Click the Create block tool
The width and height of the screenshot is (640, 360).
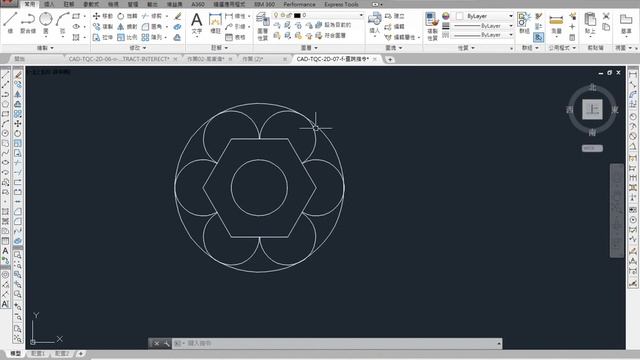(395, 16)
